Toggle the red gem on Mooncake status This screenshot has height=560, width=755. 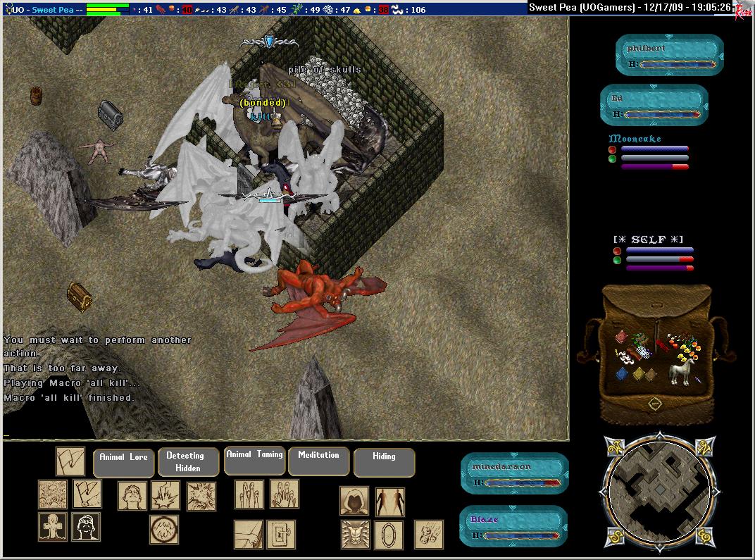click(x=613, y=149)
